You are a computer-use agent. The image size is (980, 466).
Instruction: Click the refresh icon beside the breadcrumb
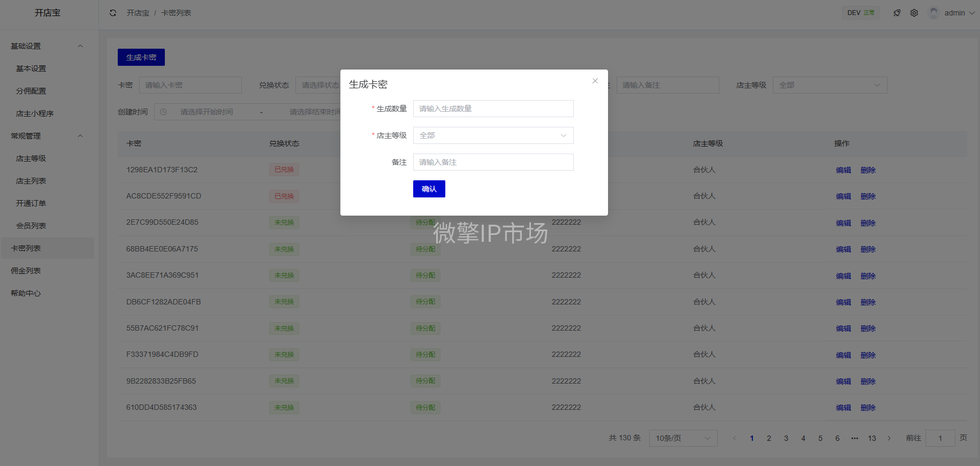click(x=113, y=13)
